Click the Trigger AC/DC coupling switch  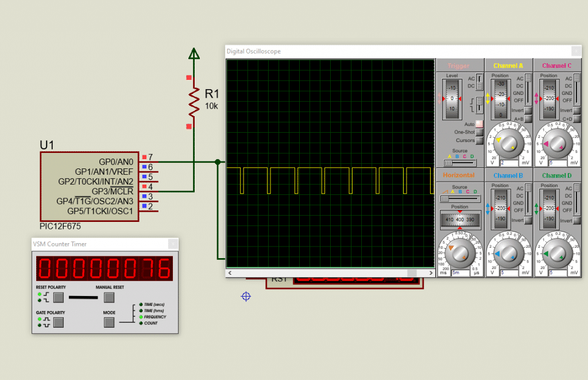tap(479, 82)
